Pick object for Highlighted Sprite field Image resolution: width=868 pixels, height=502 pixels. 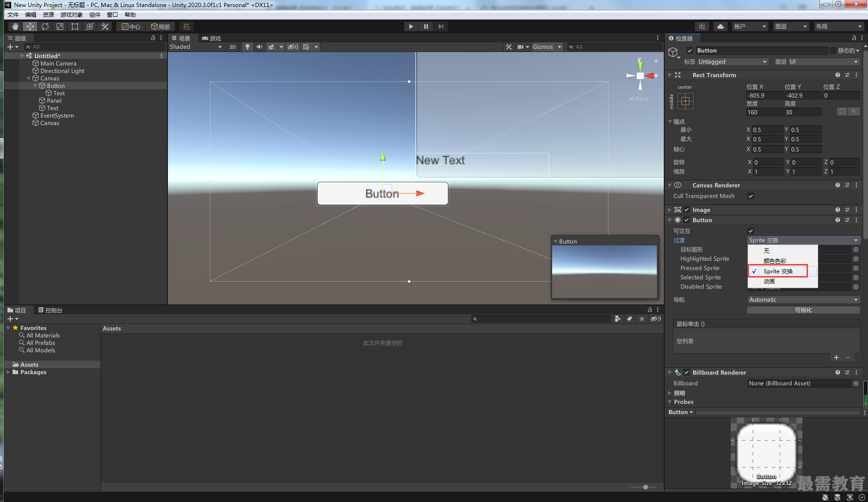pos(856,259)
